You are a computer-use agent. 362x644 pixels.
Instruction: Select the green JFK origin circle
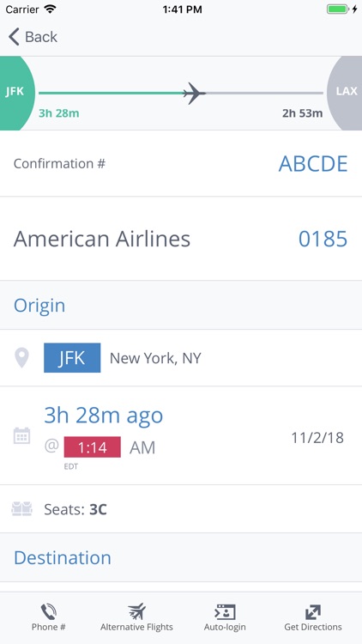point(16,93)
